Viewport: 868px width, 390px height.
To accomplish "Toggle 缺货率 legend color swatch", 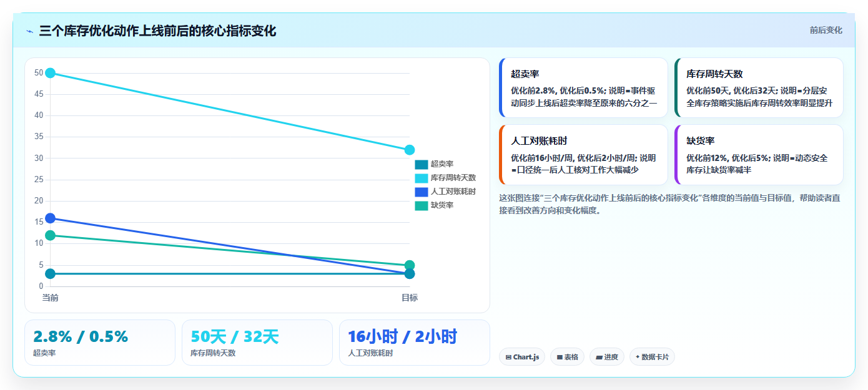I will coord(422,205).
